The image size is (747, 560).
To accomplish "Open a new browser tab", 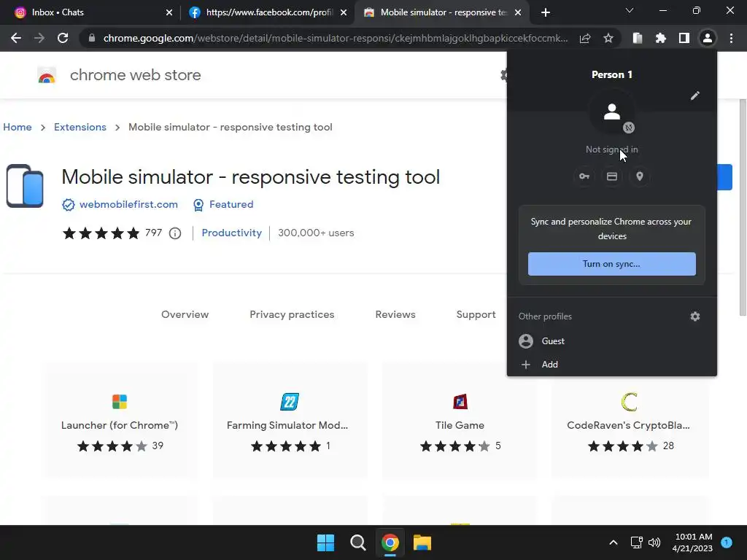I will [546, 12].
